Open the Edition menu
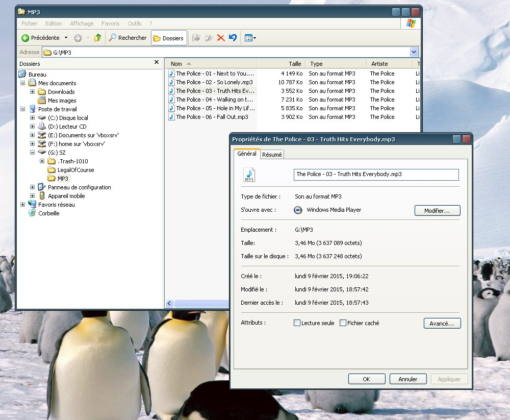This screenshot has width=510, height=420. 54,23
